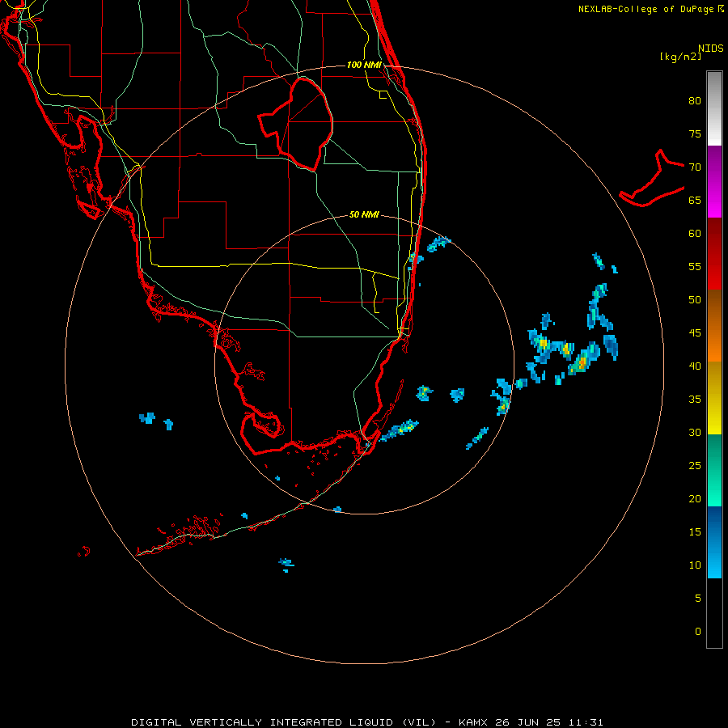Screen dimensions: 728x728
Task: Pick the gray-white top segment of the color bar
Action: (714, 108)
